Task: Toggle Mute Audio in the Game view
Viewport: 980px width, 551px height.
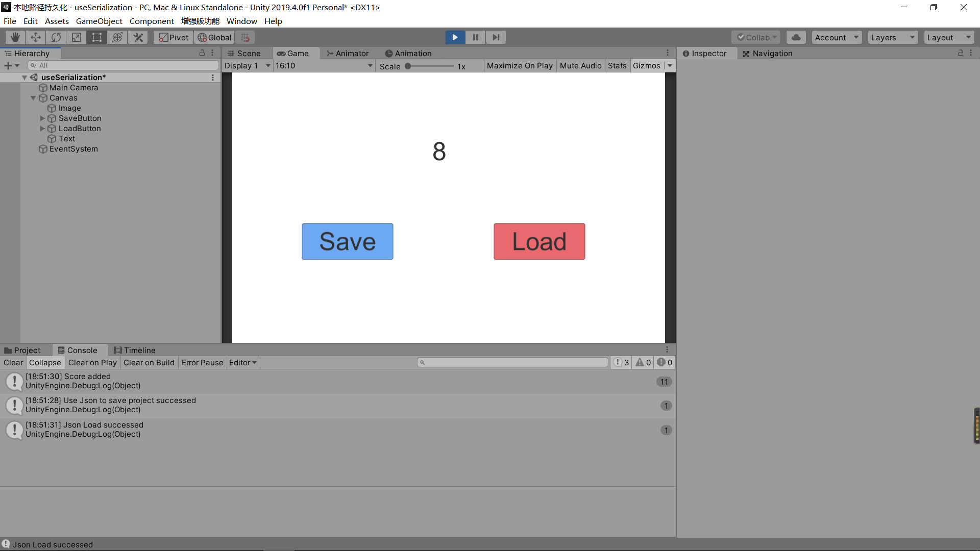Action: tap(580, 65)
